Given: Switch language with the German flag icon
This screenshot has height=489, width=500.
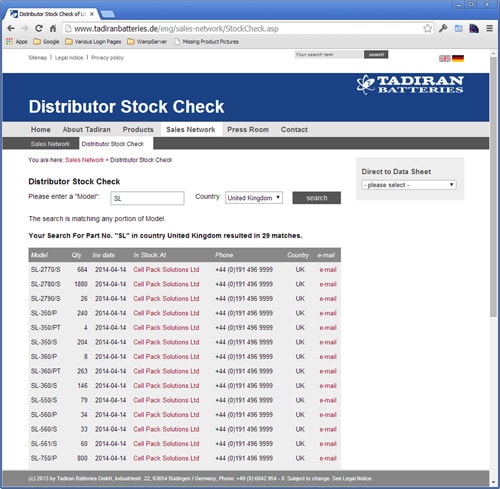Looking at the screenshot, I should (458, 59).
